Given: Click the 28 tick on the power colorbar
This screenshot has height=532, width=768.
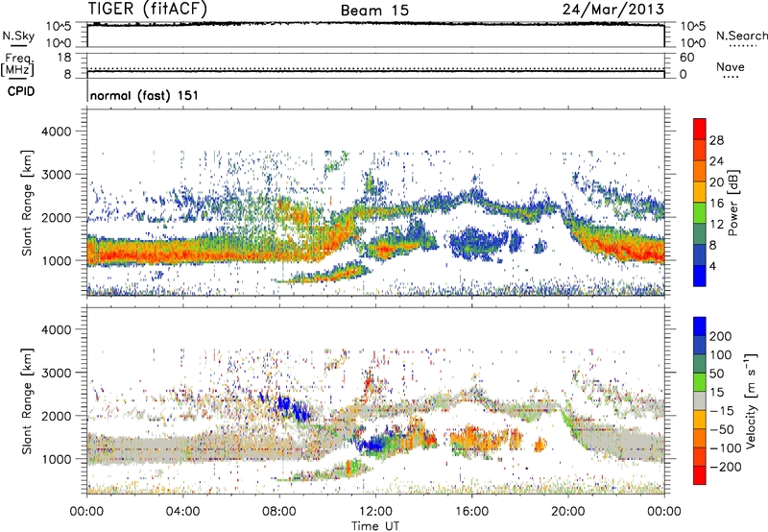Looking at the screenshot, I should [x=716, y=140].
